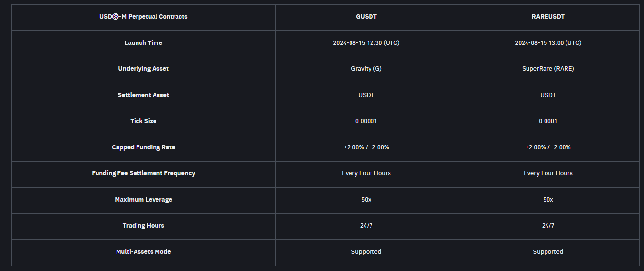Screen dimensions: 644x271
Task: Select the 0.0001 tick size value
Action: 548,121
